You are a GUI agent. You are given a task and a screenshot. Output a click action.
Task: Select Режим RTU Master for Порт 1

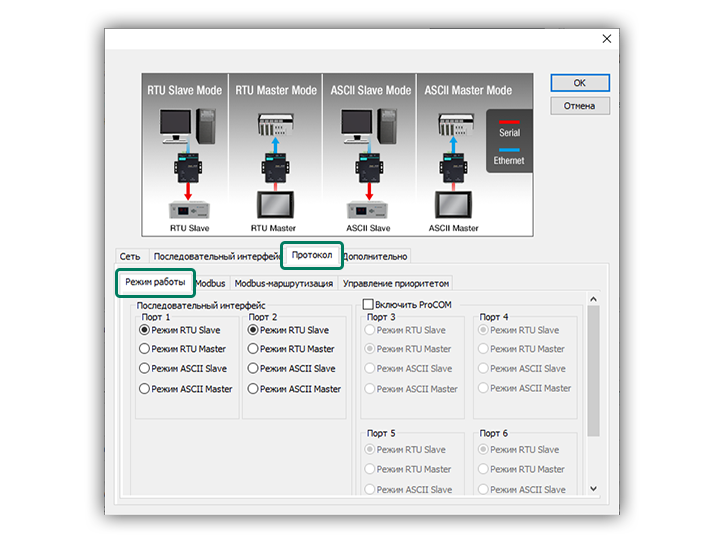pyautogui.click(x=145, y=349)
